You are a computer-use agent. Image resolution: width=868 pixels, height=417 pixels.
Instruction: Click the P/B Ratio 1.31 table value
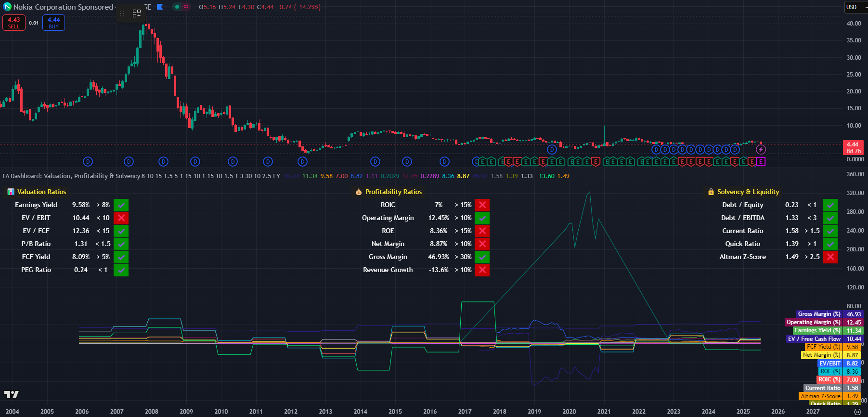tap(81, 244)
